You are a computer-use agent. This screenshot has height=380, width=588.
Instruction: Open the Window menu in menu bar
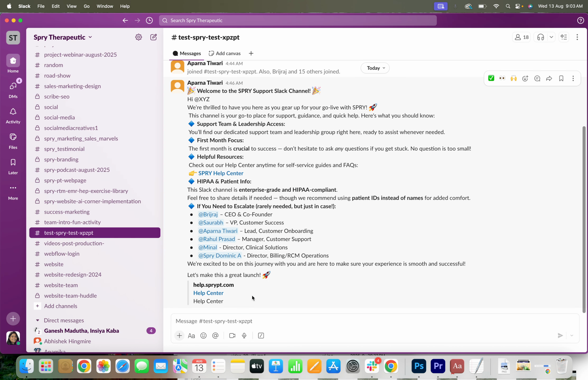pos(105,6)
